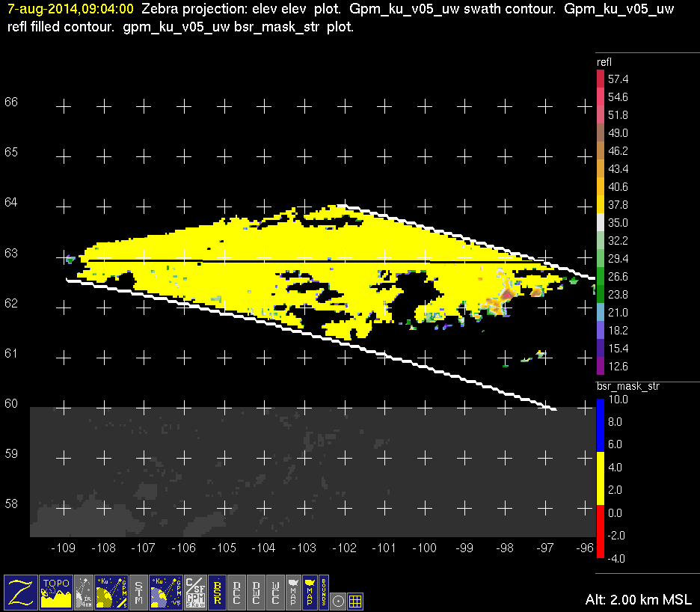Click the refl color scale bar
The image size is (700, 612).
[x=601, y=222]
